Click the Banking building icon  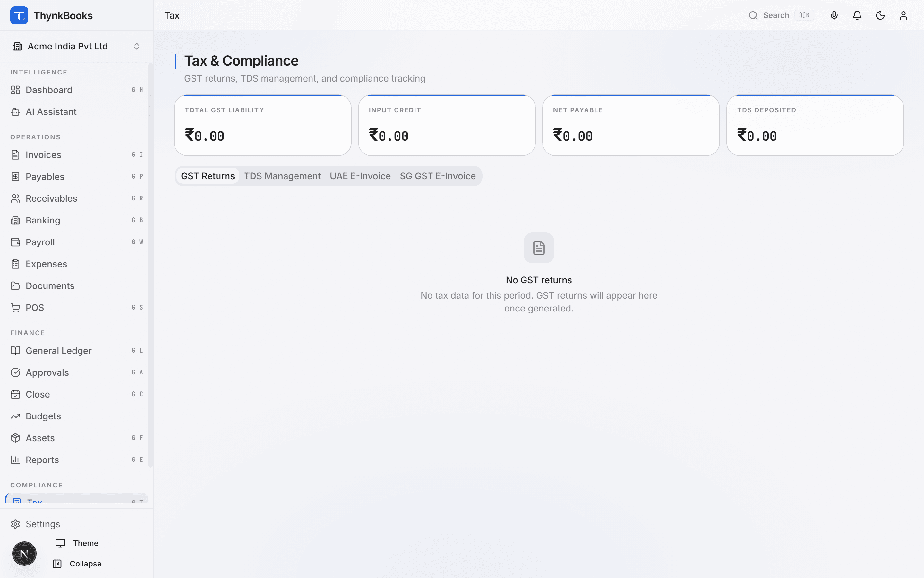(x=15, y=220)
